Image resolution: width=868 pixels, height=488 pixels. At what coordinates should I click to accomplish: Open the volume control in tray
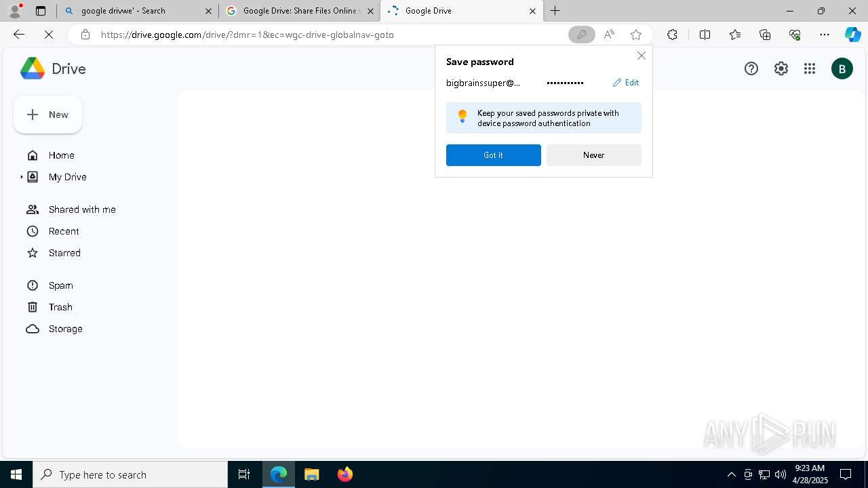click(780, 474)
